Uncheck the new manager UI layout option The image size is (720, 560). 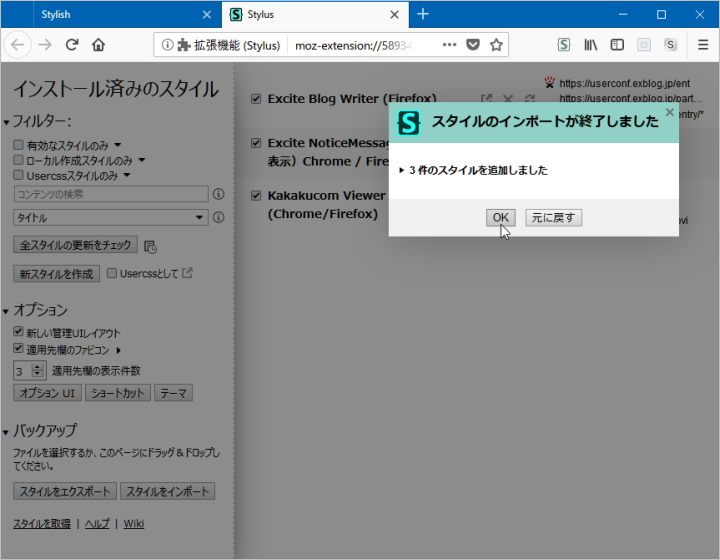tap(18, 331)
